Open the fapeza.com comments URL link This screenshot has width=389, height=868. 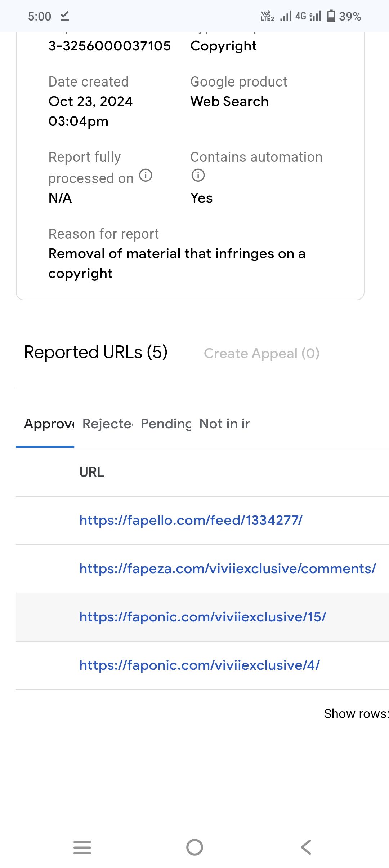pyautogui.click(x=227, y=568)
